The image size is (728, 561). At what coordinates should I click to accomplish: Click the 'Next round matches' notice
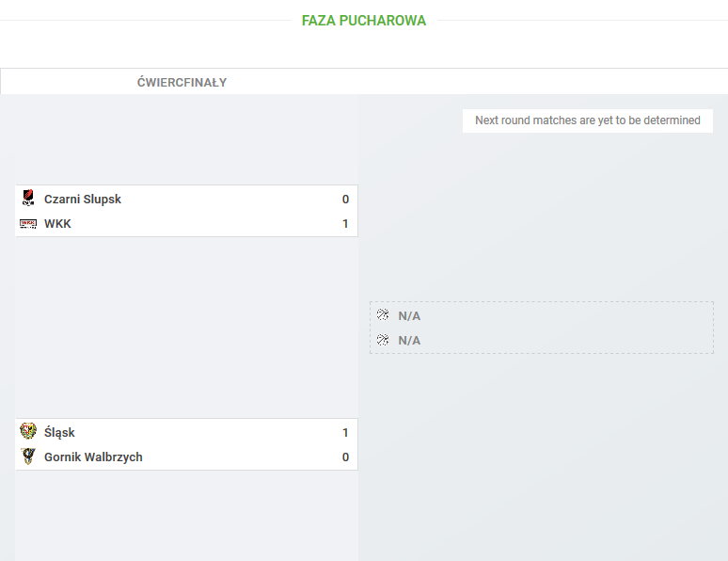pos(588,120)
